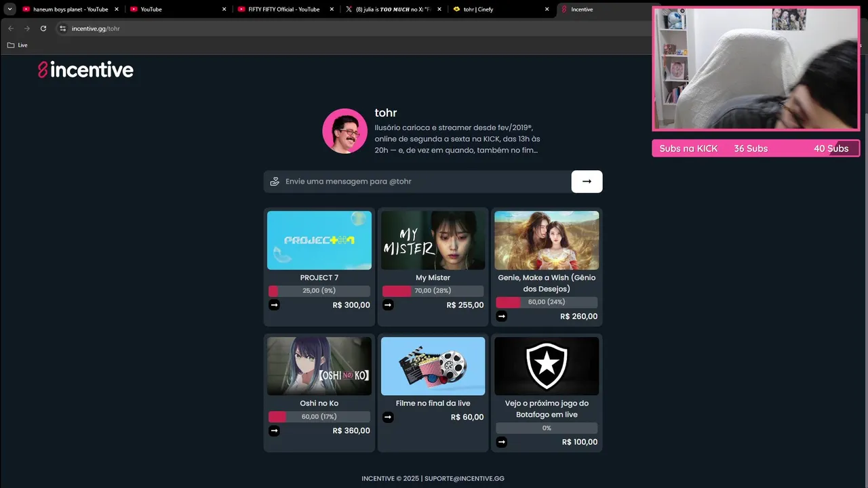Click Oshi no Ko progress bar 60,00 (17%)
The image size is (868, 488).
[319, 417]
